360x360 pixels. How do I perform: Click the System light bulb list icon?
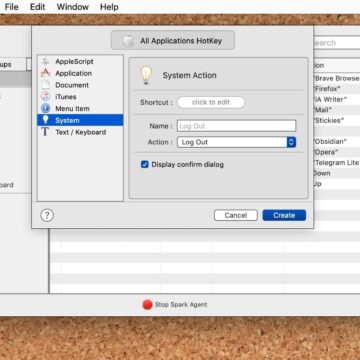pos(46,120)
